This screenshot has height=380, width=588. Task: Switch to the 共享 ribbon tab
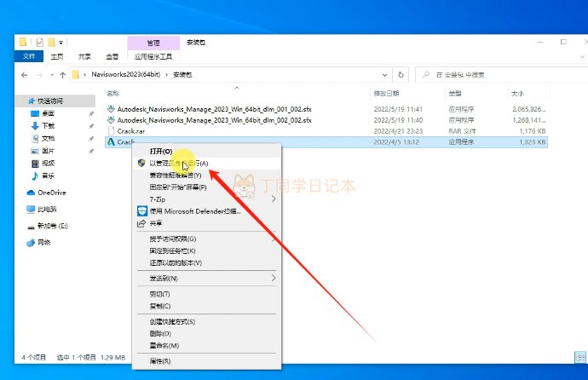[x=84, y=56]
